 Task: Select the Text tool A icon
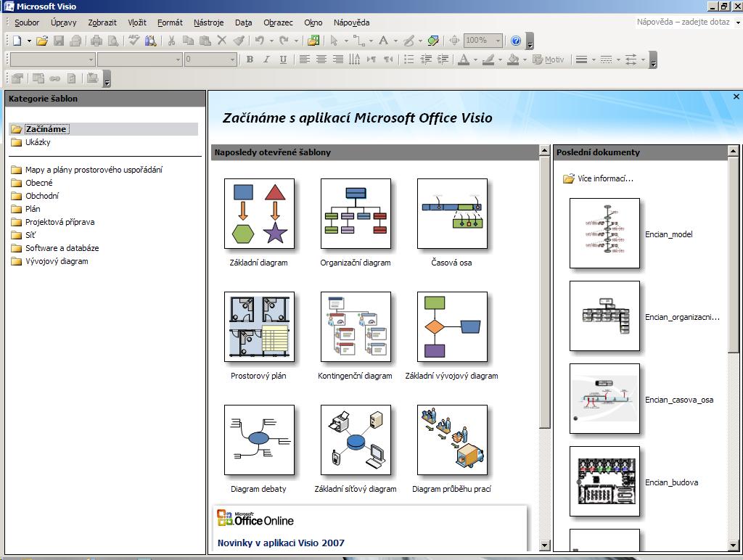pos(383,41)
